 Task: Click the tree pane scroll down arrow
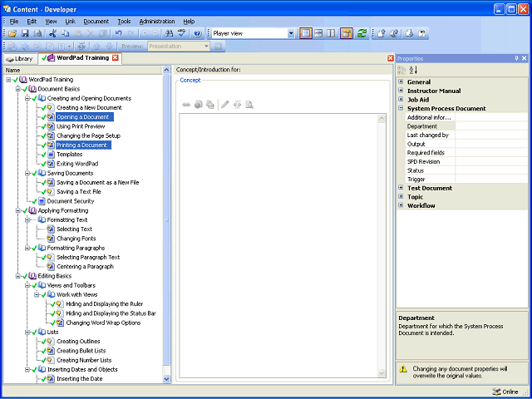[x=166, y=379]
